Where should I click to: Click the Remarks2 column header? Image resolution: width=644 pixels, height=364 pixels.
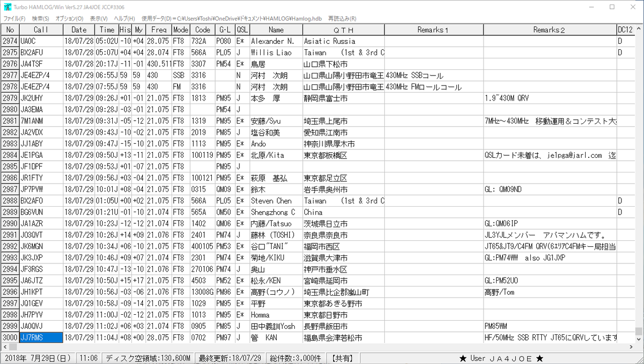(x=550, y=30)
